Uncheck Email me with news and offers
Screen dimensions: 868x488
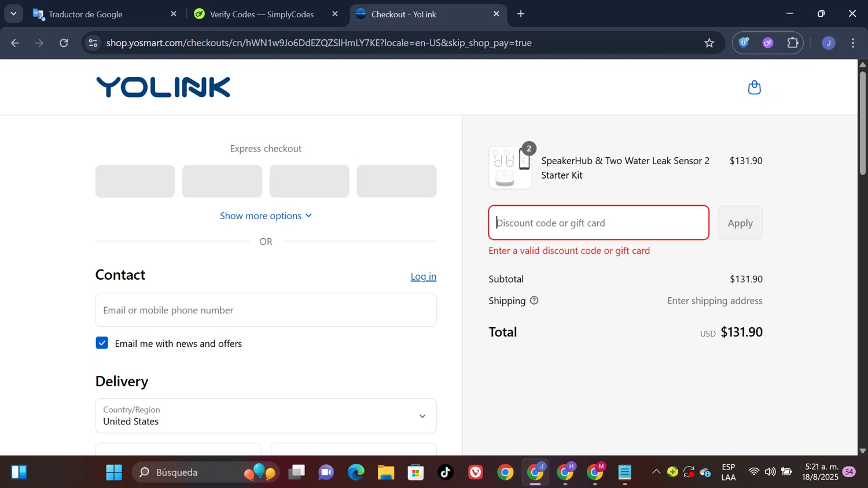(102, 343)
